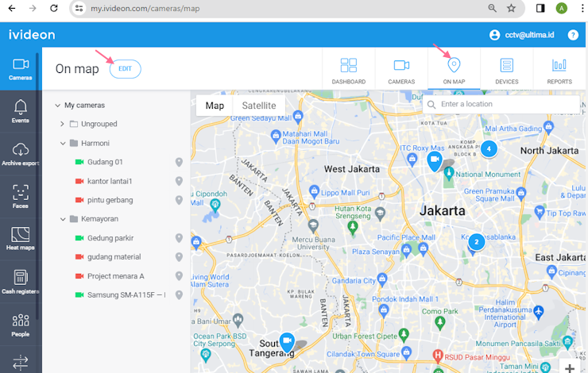Switch map to Satellite view
The image size is (588, 373).
[259, 106]
